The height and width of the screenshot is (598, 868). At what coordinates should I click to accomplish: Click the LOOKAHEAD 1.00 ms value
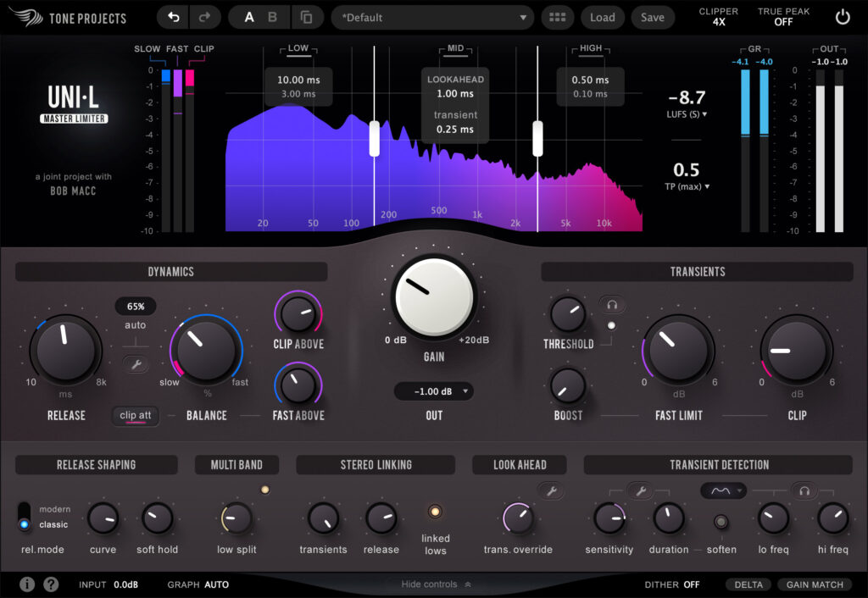455,94
